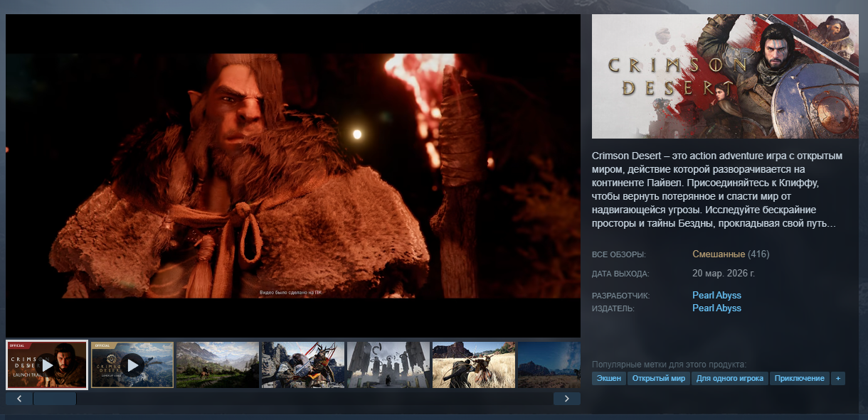Select the Открытый мир tag
868x420 pixels.
click(x=659, y=378)
